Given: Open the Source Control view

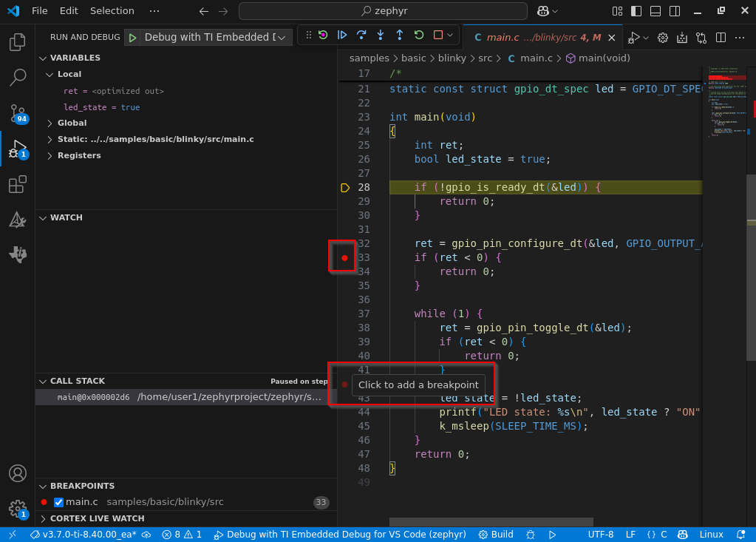Looking at the screenshot, I should pyautogui.click(x=18, y=113).
